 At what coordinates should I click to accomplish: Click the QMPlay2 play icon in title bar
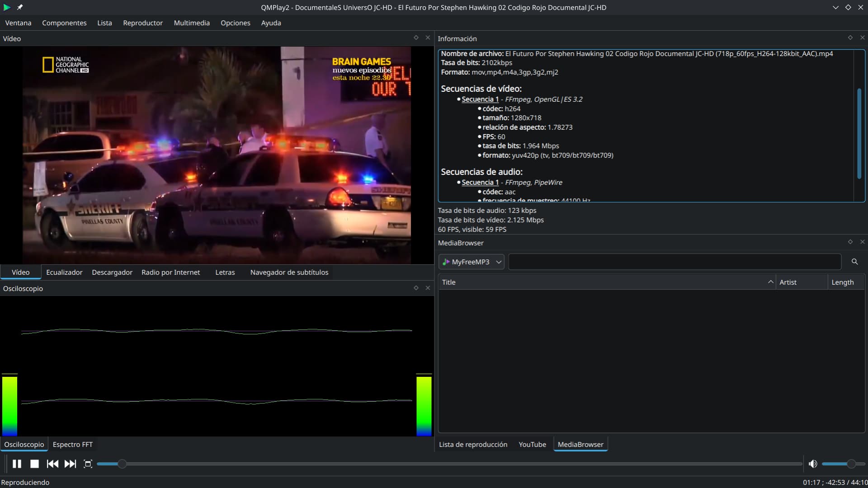tap(7, 7)
